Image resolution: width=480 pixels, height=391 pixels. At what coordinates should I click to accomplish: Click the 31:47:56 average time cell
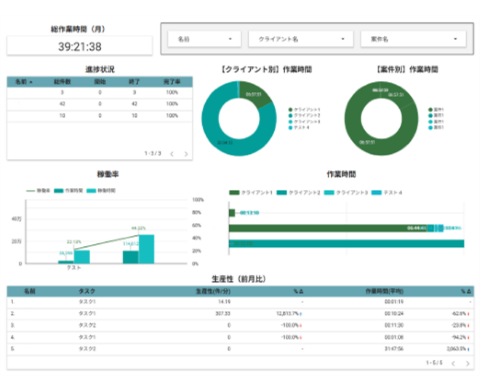tap(394, 349)
